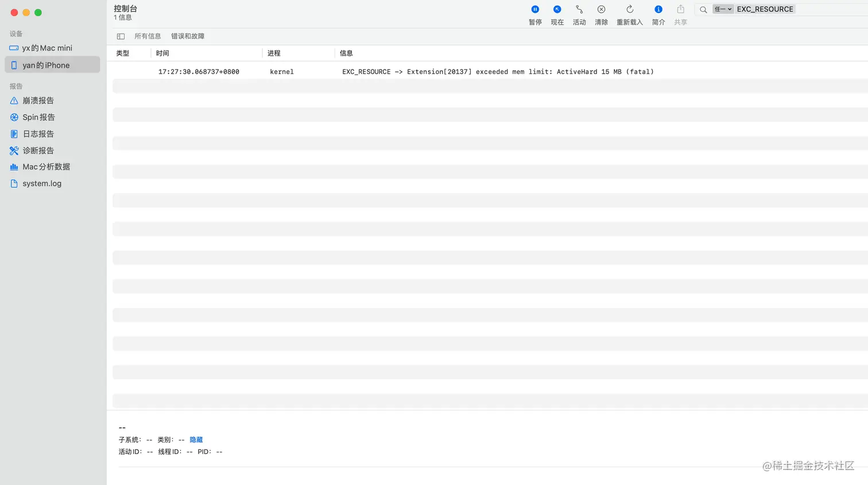Click timestamp 17:27:30.068737+0800

[x=199, y=72]
